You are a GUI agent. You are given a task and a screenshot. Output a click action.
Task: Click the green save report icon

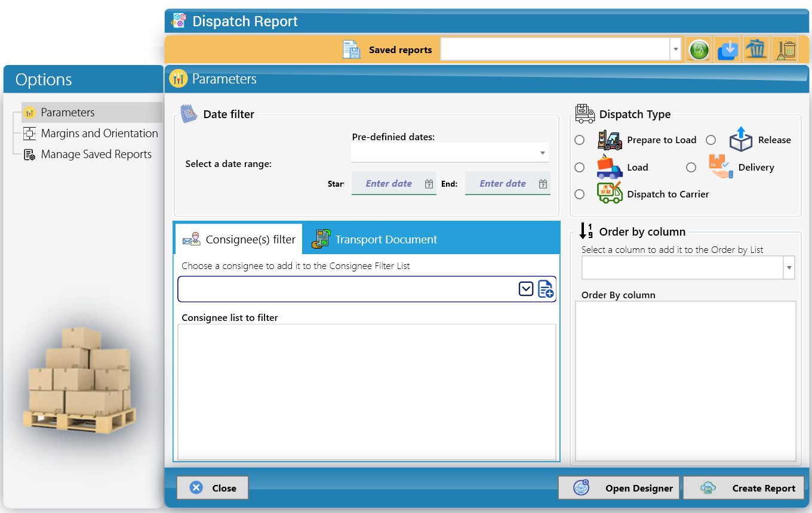(x=698, y=50)
